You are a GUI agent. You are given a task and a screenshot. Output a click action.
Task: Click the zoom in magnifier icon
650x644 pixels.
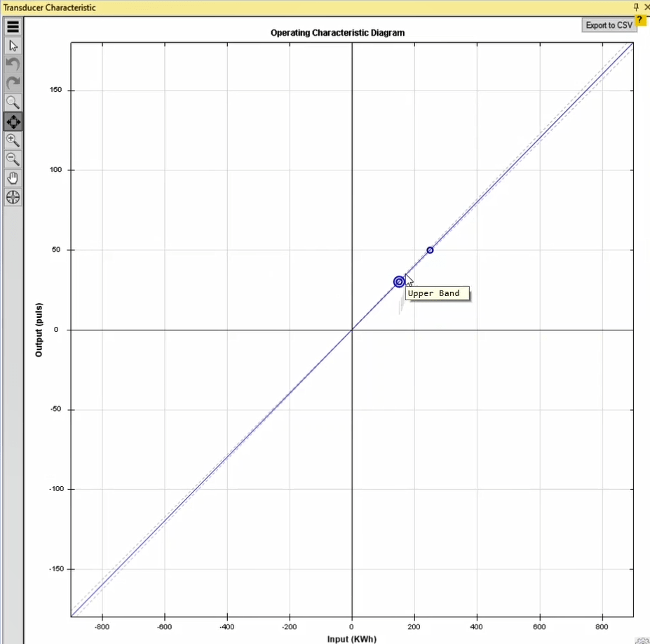[13, 140]
